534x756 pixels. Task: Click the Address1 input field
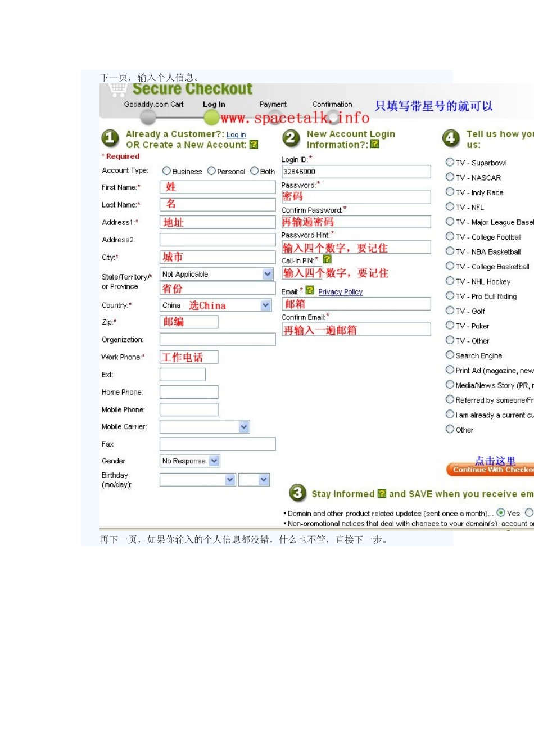218,222
